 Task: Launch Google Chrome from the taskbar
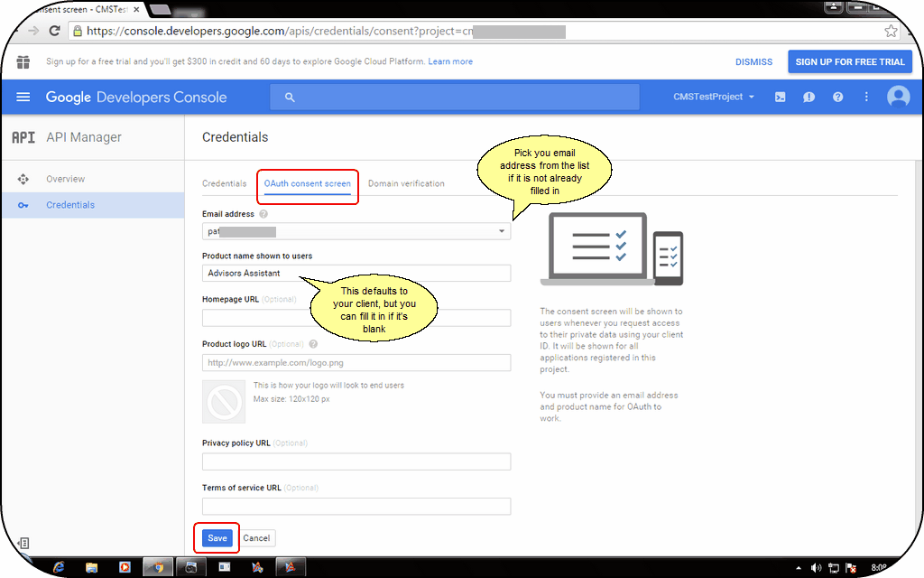[x=158, y=566]
